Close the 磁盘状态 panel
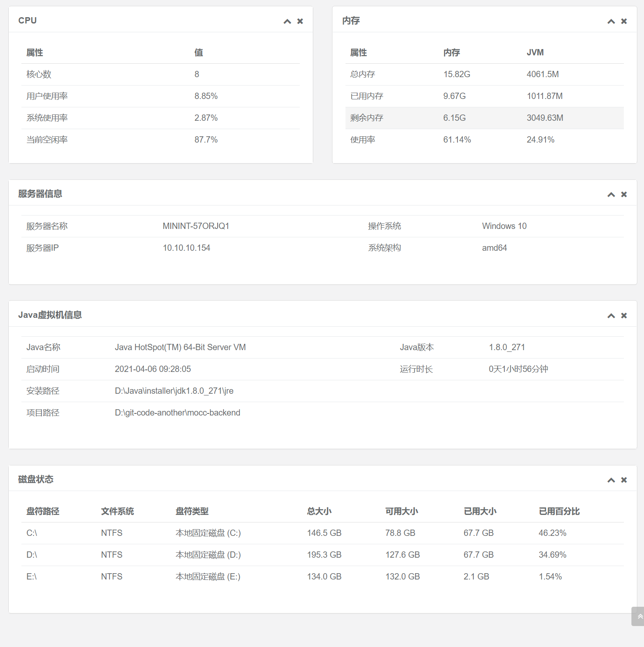This screenshot has width=644, height=647. click(624, 479)
